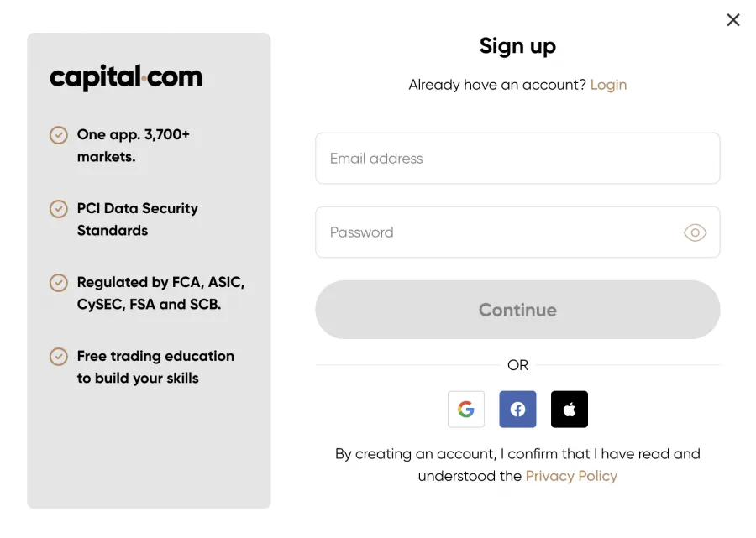The width and height of the screenshot is (756, 538).
Task: Click the Sign up heading
Action: click(x=517, y=46)
